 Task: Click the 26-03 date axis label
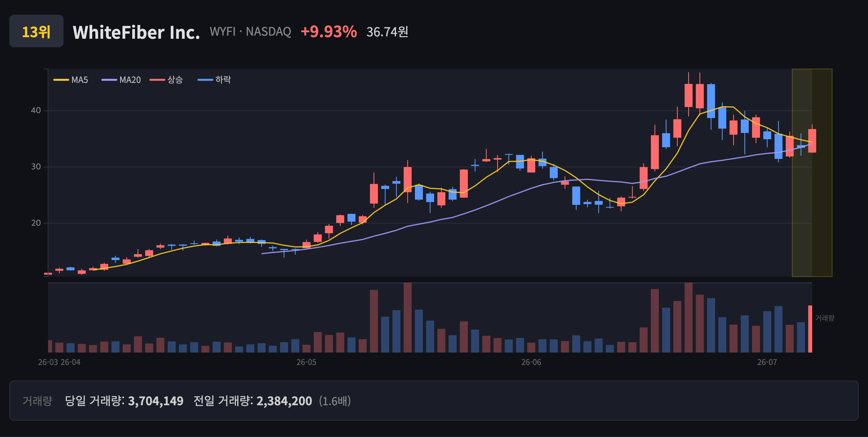tap(48, 362)
